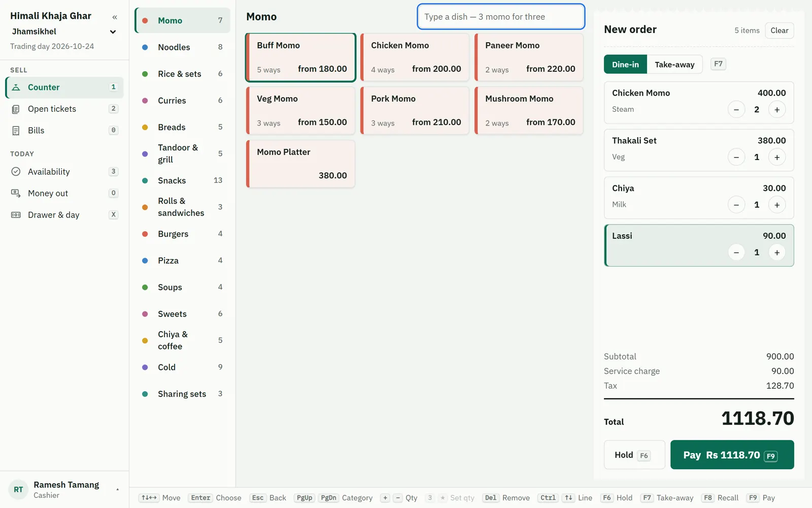Select the Curries category
This screenshot has height=508, width=812.
[x=182, y=101]
